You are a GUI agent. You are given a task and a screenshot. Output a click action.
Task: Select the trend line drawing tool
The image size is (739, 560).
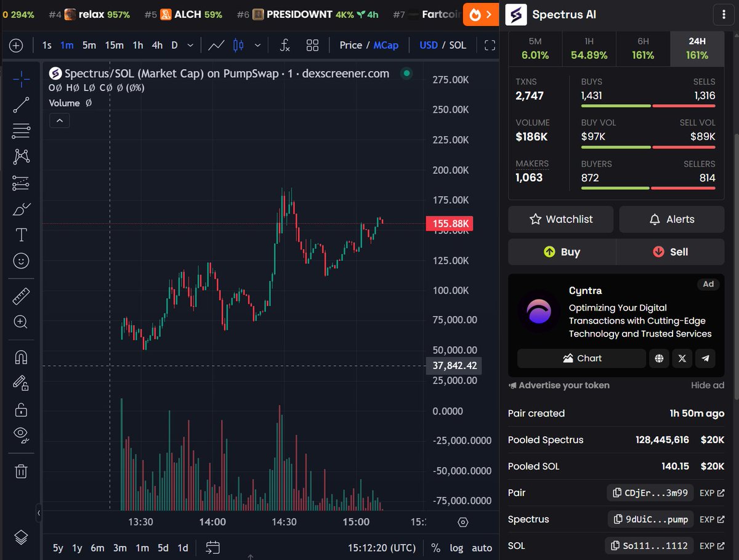(x=21, y=105)
